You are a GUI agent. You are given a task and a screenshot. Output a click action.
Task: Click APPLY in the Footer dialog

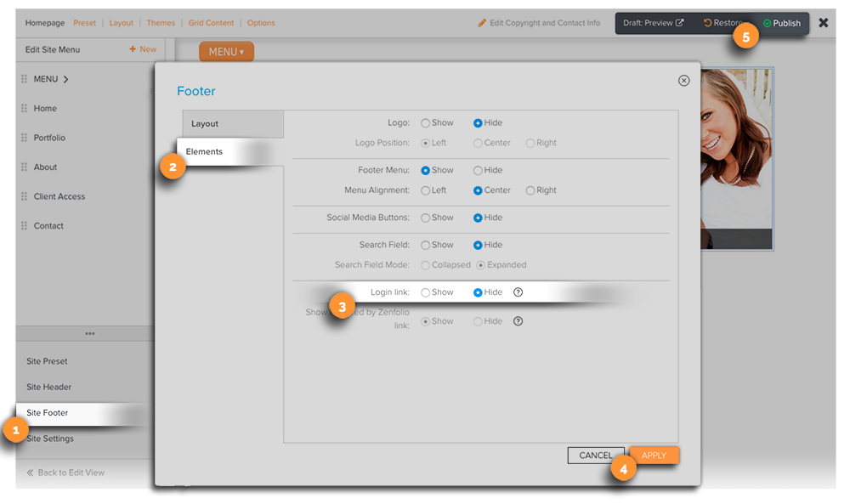[x=654, y=456]
